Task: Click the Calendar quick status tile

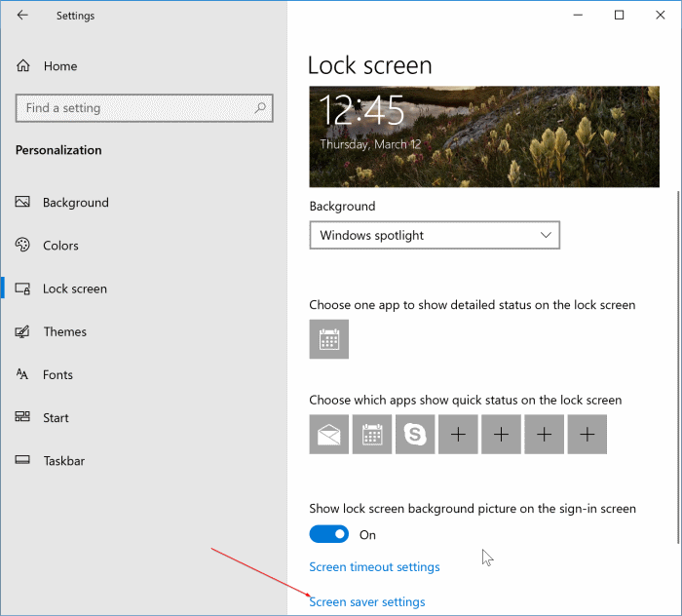Action: (372, 434)
